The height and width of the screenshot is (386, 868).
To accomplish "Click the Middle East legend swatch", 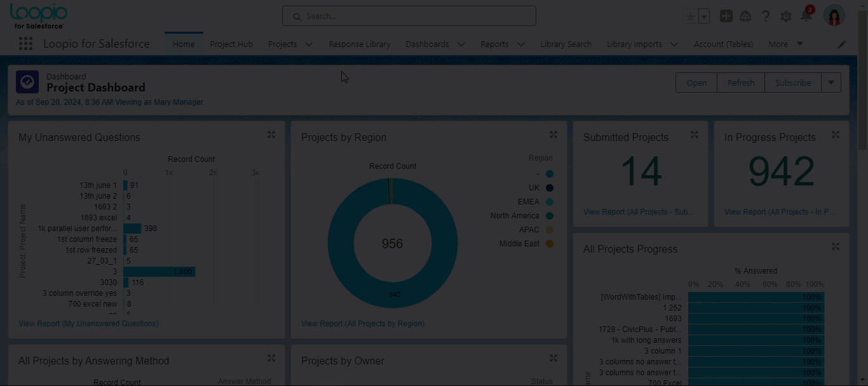I will [x=550, y=244].
